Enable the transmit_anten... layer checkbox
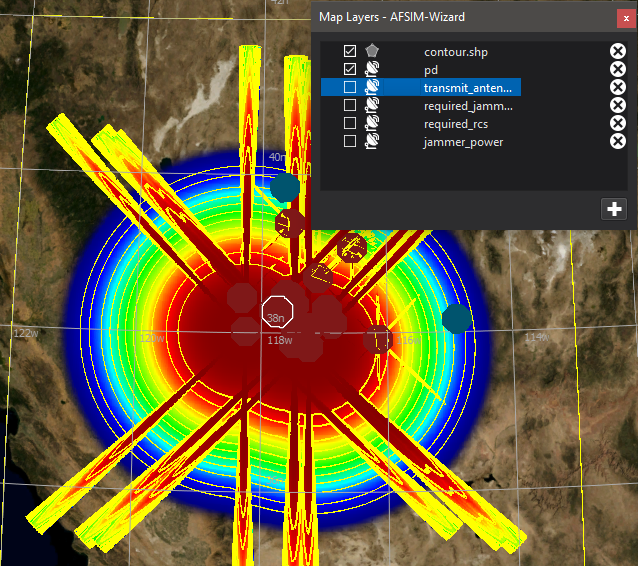 350,87
